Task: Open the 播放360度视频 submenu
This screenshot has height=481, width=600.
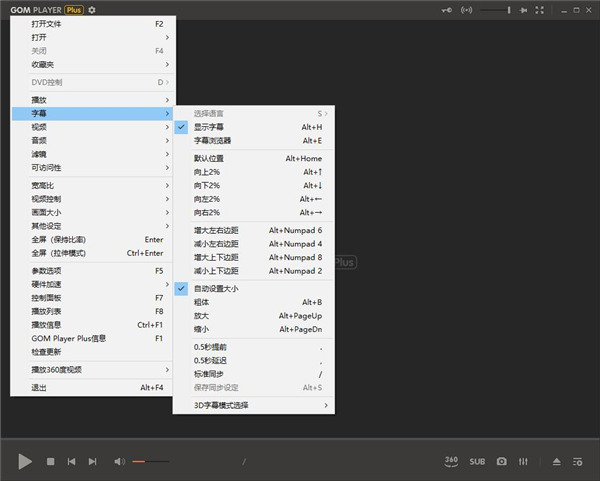Action: (93, 370)
